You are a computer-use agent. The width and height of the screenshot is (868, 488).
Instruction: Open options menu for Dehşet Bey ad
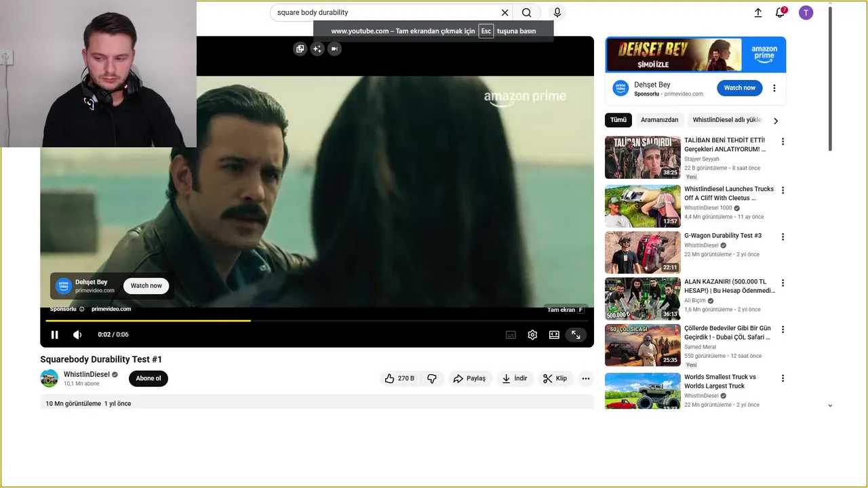774,88
